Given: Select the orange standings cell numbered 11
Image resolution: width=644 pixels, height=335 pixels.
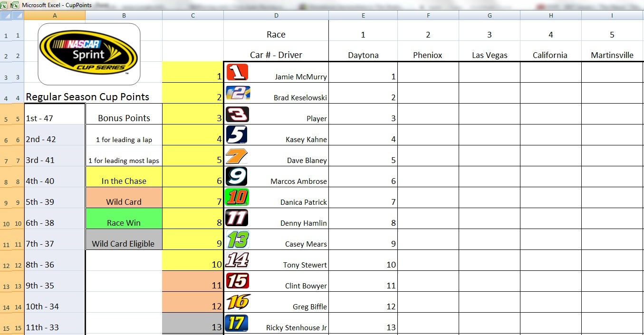Looking at the screenshot, I should [193, 281].
